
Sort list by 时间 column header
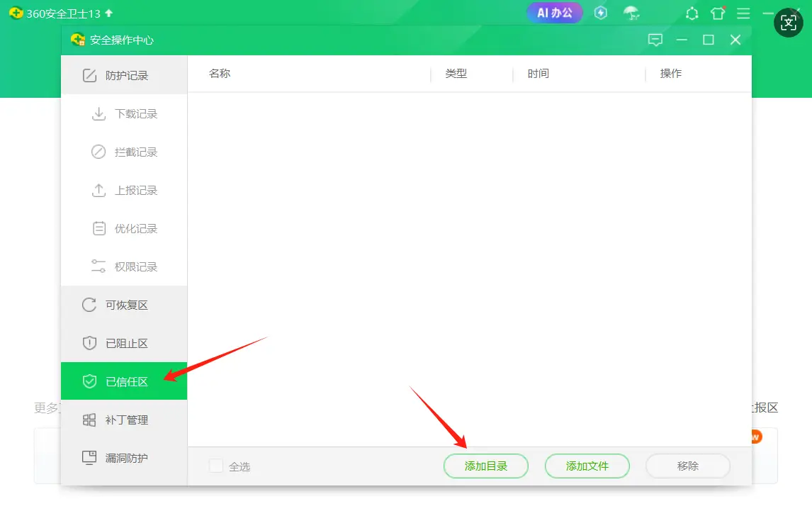[x=538, y=74]
